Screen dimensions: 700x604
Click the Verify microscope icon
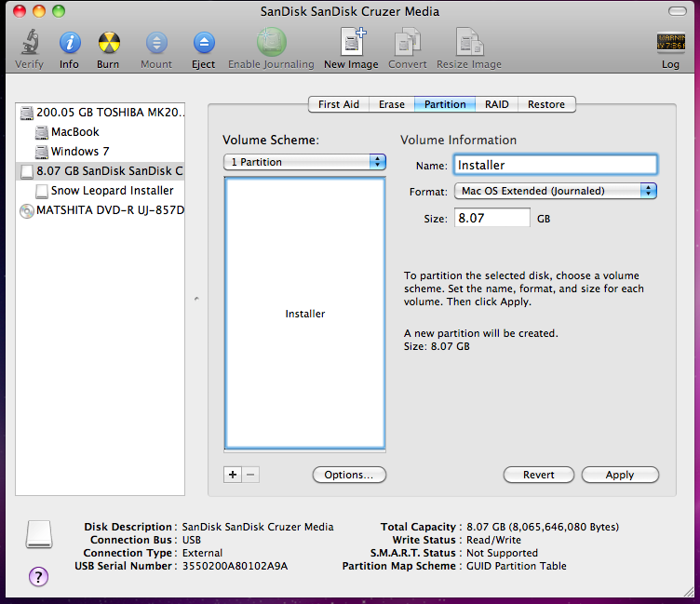(x=30, y=42)
